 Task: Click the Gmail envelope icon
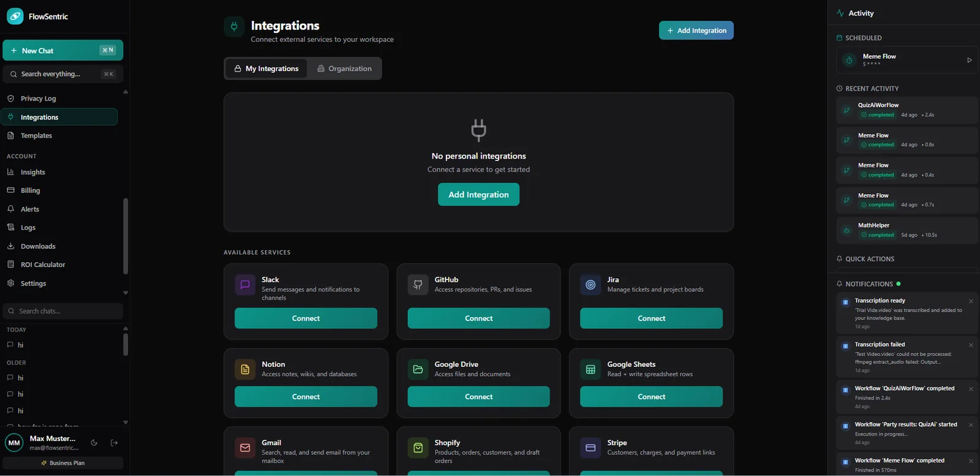pyautogui.click(x=245, y=448)
